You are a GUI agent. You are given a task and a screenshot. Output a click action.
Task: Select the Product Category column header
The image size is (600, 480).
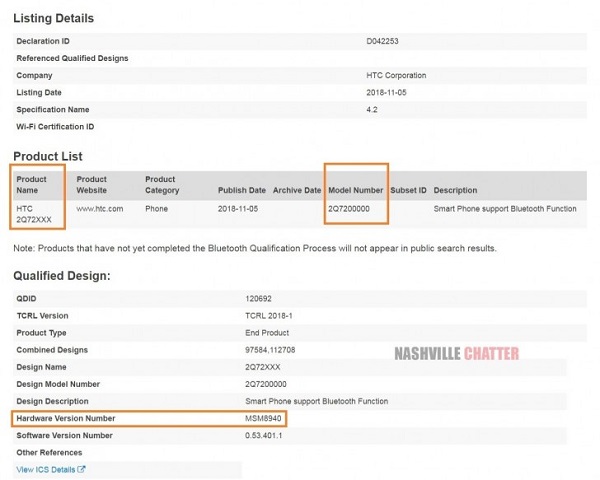click(x=162, y=184)
